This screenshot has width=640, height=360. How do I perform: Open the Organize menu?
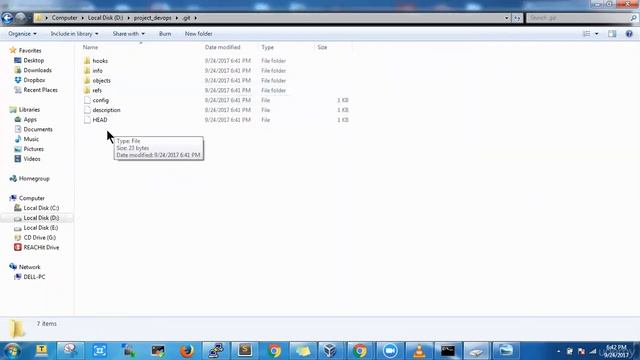22,34
